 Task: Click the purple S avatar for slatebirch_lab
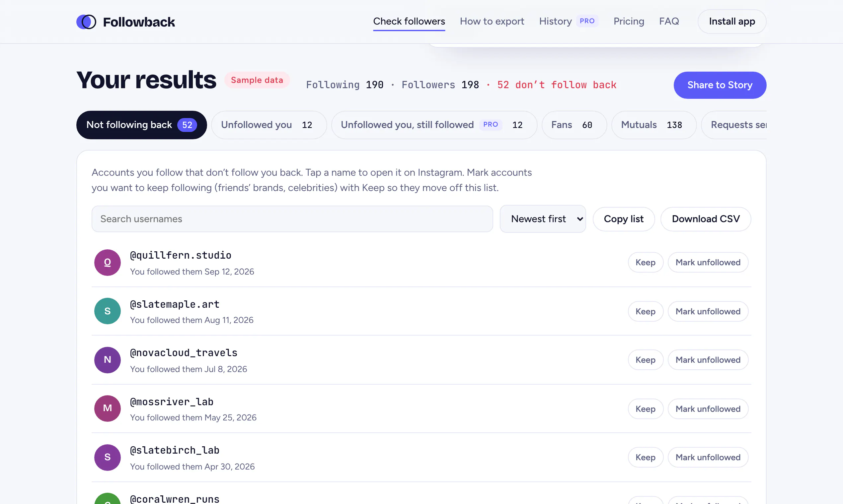[x=108, y=457]
